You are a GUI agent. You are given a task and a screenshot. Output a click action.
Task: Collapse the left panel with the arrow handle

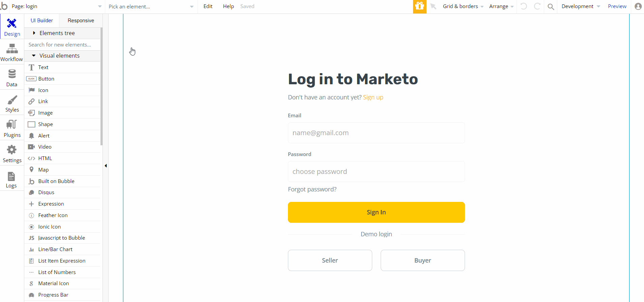click(106, 165)
